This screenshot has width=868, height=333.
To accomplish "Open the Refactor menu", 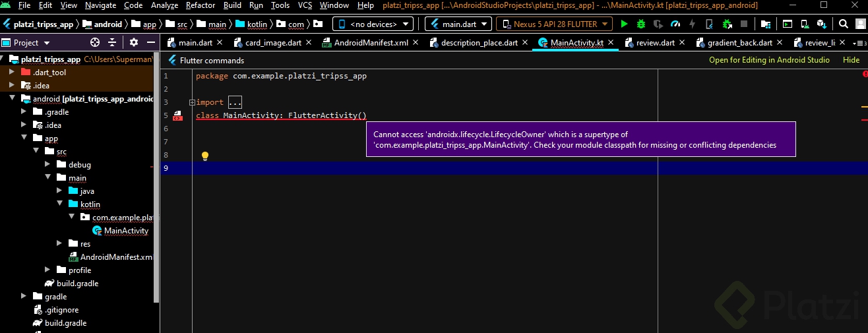I will (x=201, y=5).
